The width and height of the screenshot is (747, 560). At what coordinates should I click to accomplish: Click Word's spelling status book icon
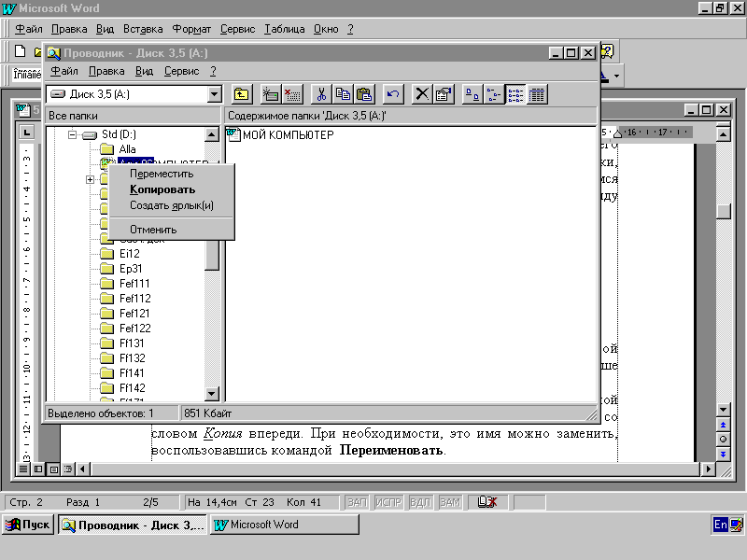coord(487,502)
